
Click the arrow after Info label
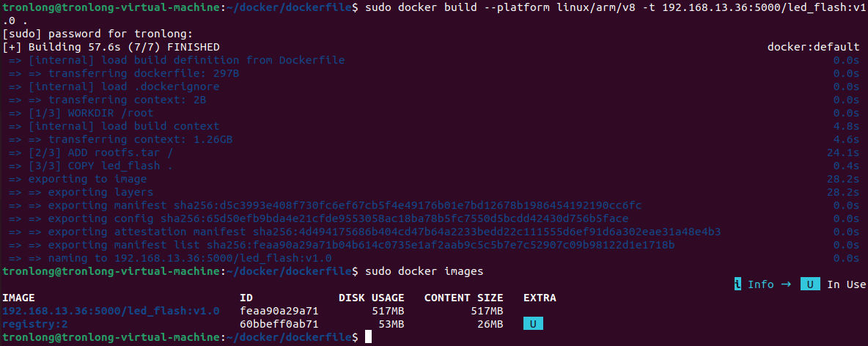point(787,284)
